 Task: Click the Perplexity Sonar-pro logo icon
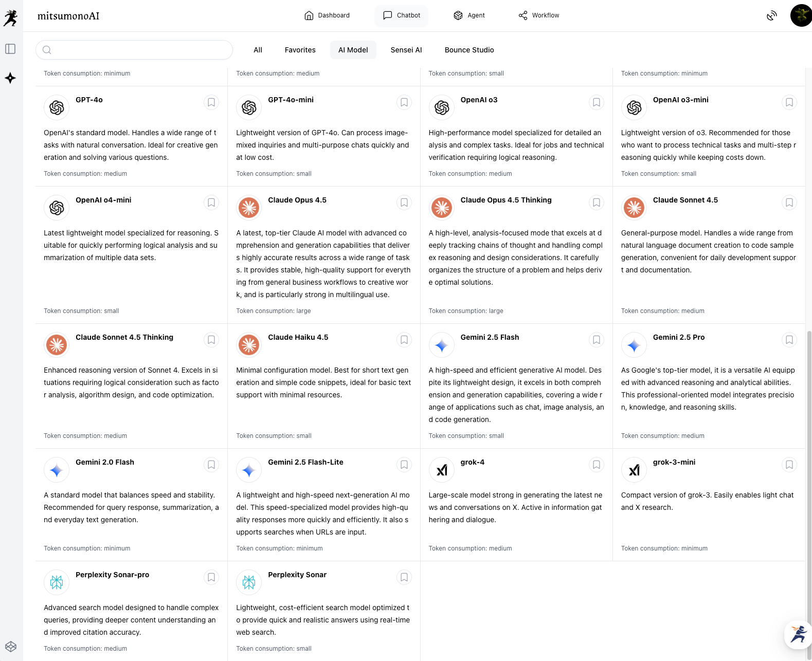tap(57, 582)
